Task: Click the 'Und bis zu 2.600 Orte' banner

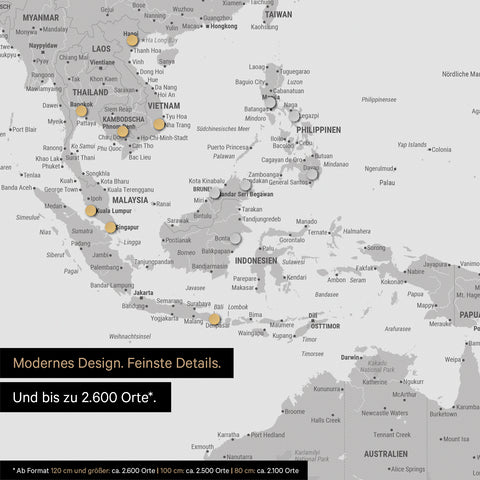Action: click(x=85, y=397)
